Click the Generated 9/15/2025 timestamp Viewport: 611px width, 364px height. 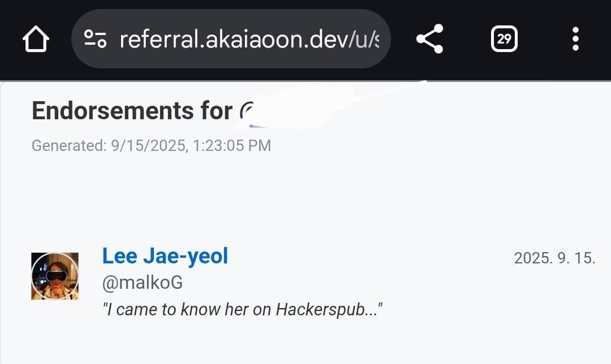coord(151,146)
